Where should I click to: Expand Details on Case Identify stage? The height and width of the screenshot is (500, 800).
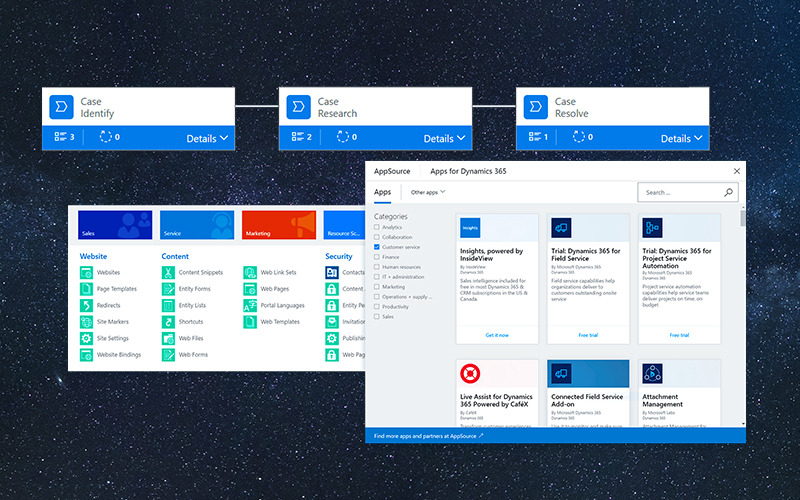point(207,138)
